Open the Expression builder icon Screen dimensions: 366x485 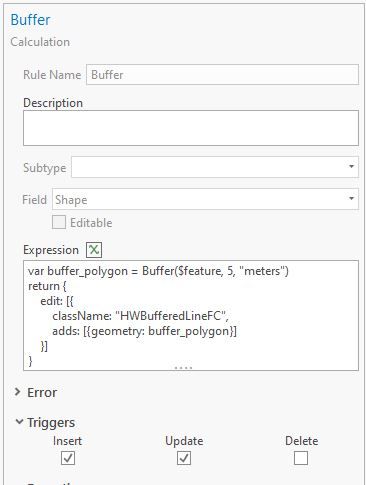(94, 250)
